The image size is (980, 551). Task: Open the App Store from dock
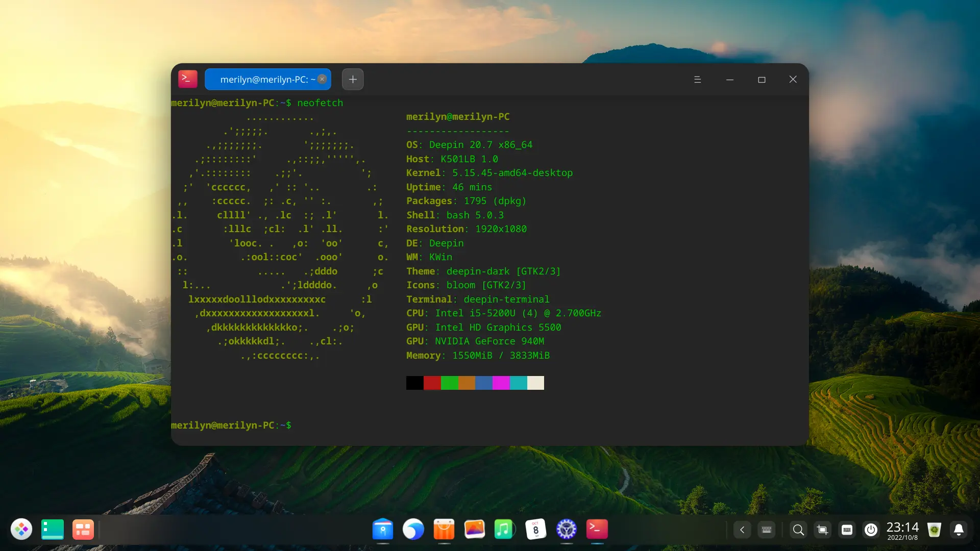[444, 530]
